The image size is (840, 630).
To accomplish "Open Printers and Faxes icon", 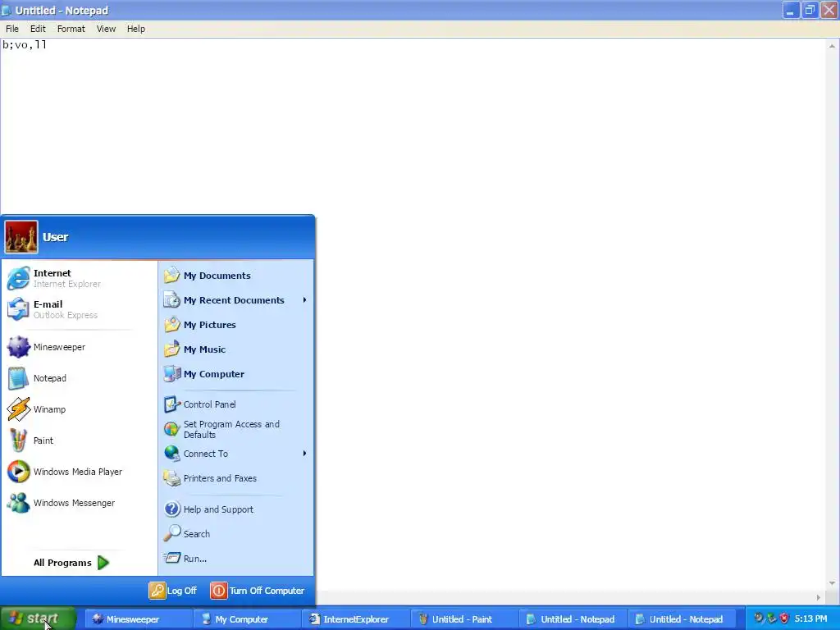I will (x=171, y=478).
